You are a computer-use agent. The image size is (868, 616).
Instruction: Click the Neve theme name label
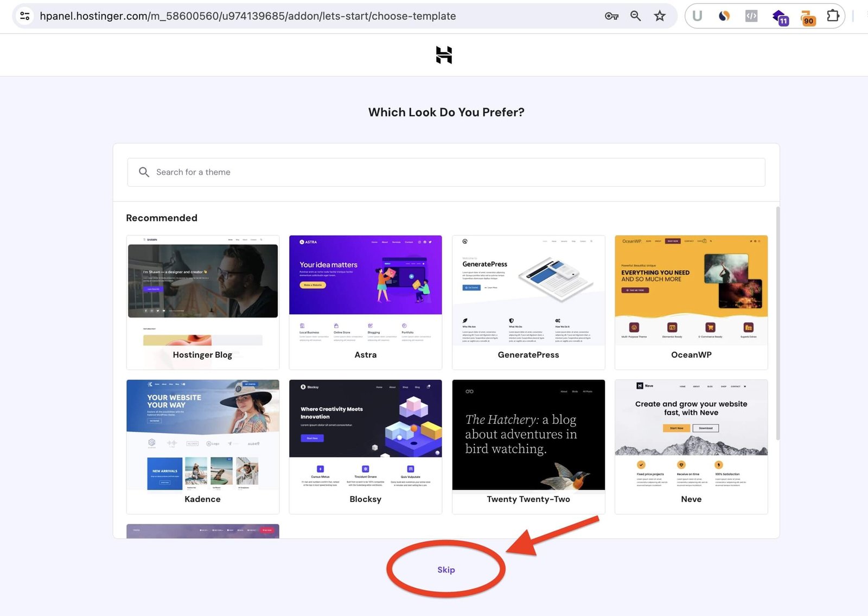point(691,499)
